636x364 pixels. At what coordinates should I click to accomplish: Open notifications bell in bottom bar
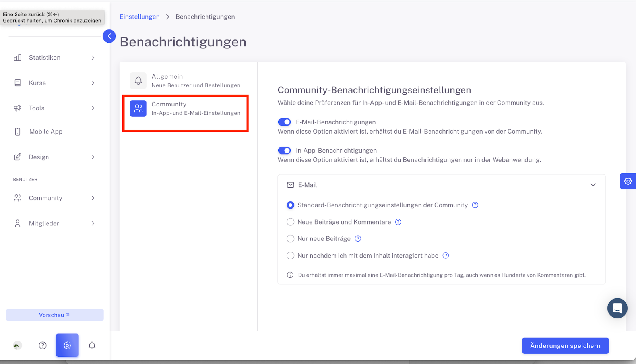(x=92, y=345)
